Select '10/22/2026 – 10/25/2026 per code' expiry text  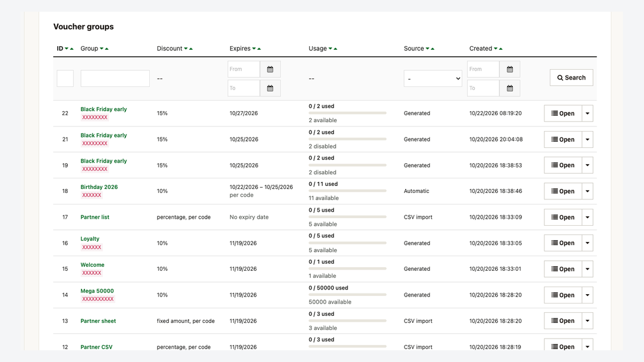(x=261, y=191)
